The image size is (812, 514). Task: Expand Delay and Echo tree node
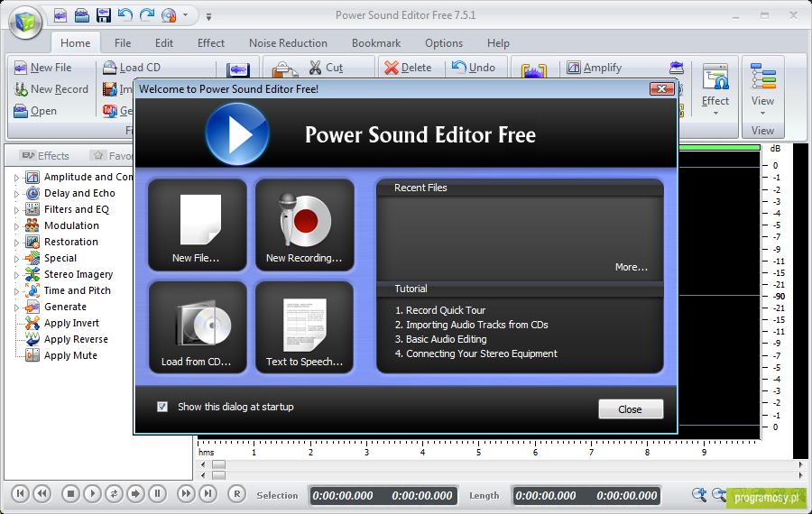16,194
